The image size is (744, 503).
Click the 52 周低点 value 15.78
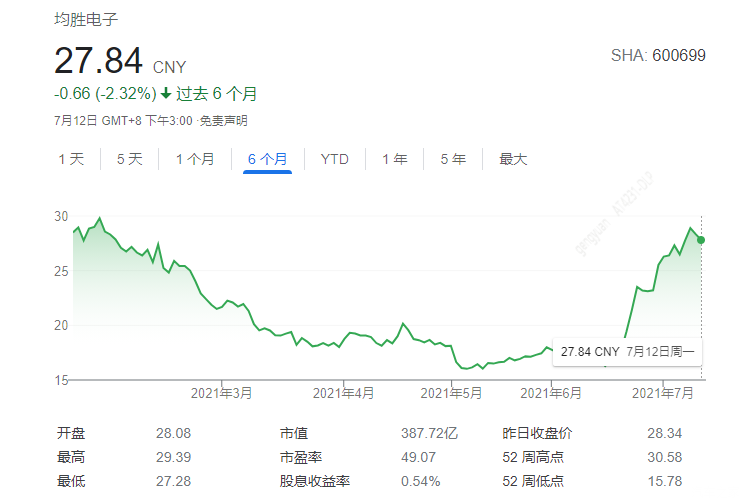click(x=665, y=481)
